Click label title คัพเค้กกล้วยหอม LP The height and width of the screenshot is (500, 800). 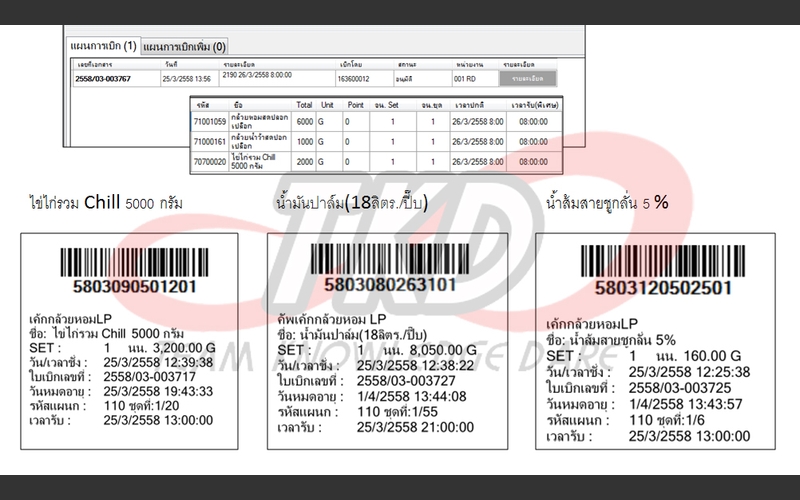pyautogui.click(x=332, y=319)
